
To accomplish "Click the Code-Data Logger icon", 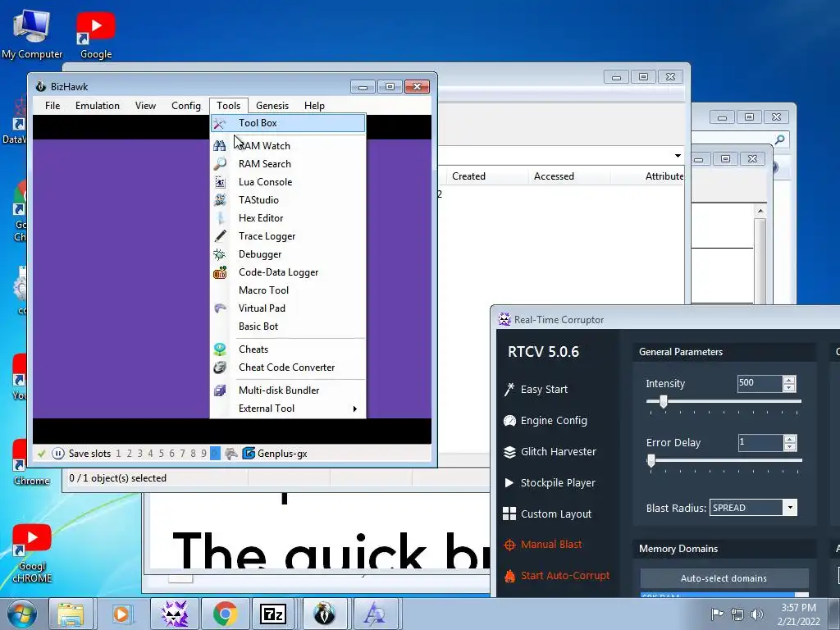I will click(x=220, y=272).
